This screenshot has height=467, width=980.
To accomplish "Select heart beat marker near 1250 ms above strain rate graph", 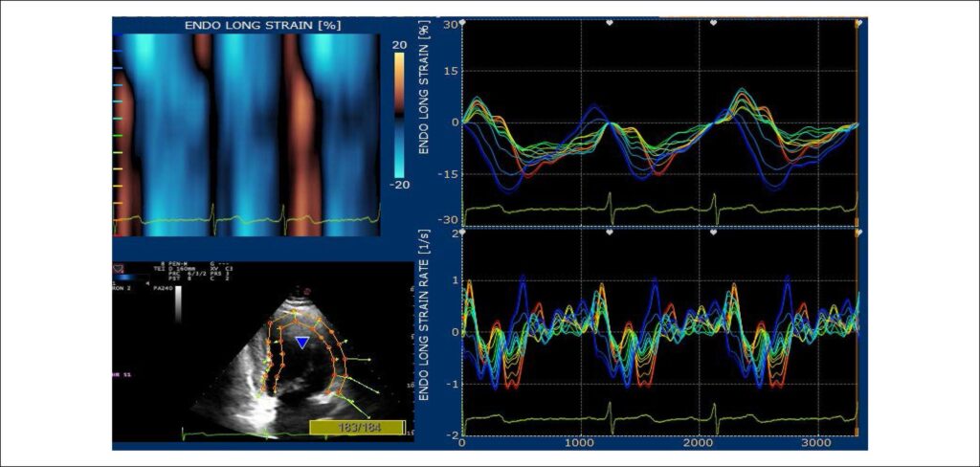I will [x=610, y=232].
